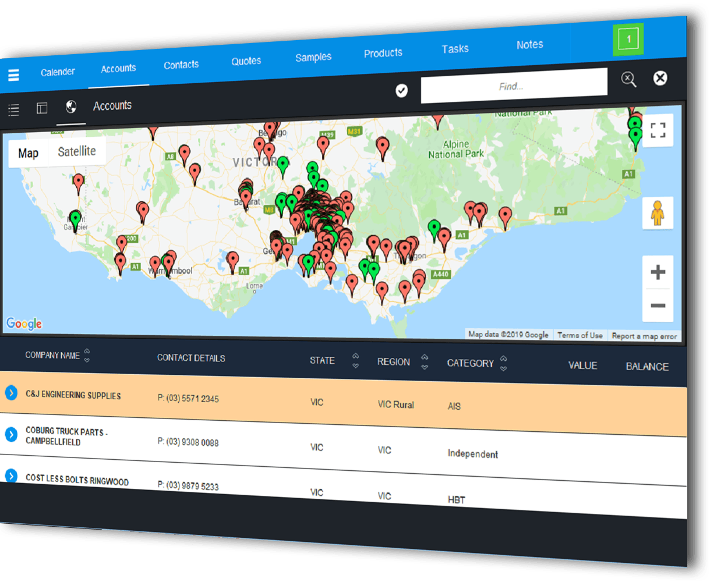Switch map to Map mode

click(28, 153)
